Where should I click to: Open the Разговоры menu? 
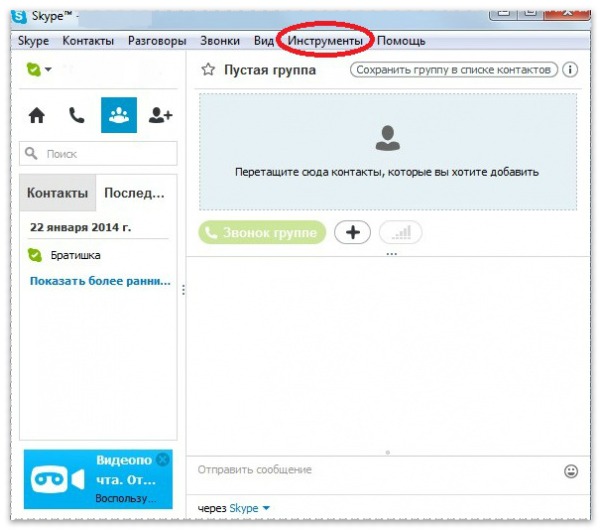pos(157,40)
